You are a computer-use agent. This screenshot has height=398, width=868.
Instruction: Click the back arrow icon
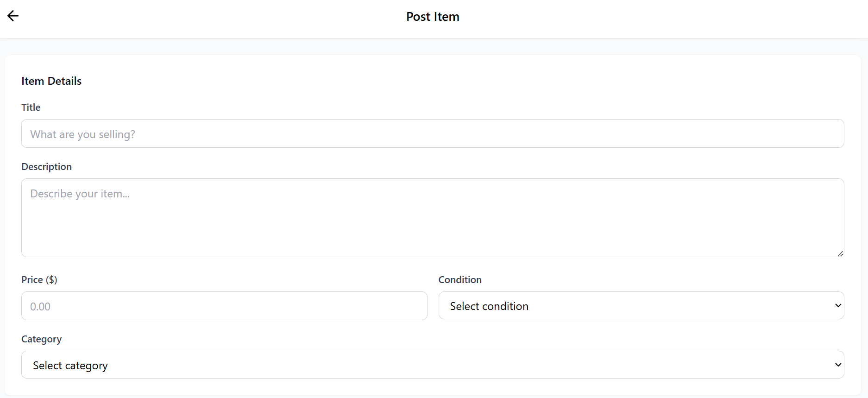[x=13, y=16]
